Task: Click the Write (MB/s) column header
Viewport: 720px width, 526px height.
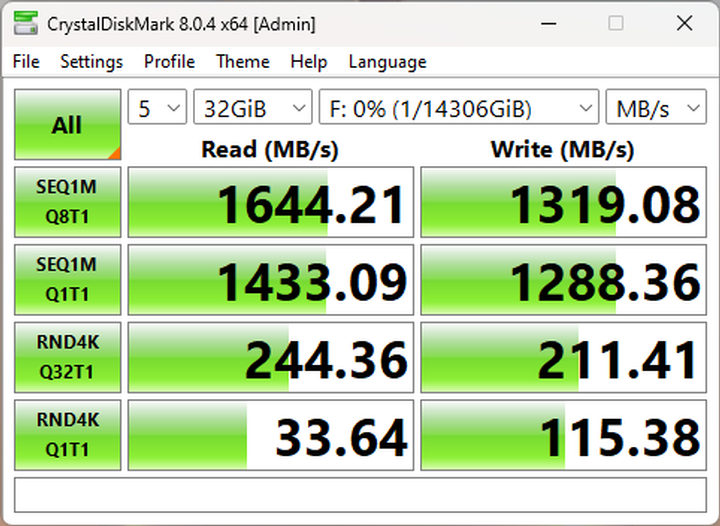Action: click(562, 149)
